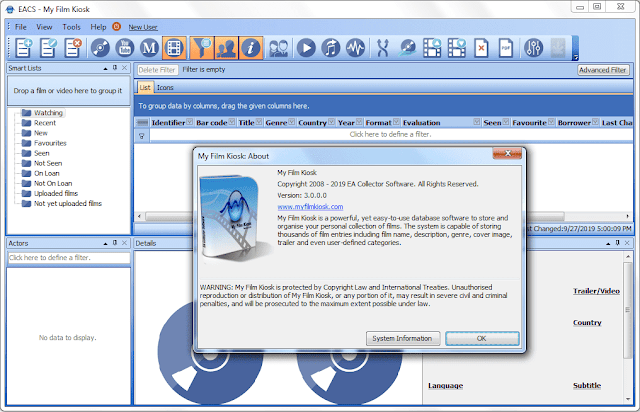Viewport: 640px width, 412px height.
Task: Open the Evaluation column filter dropdown
Action: [x=477, y=122]
